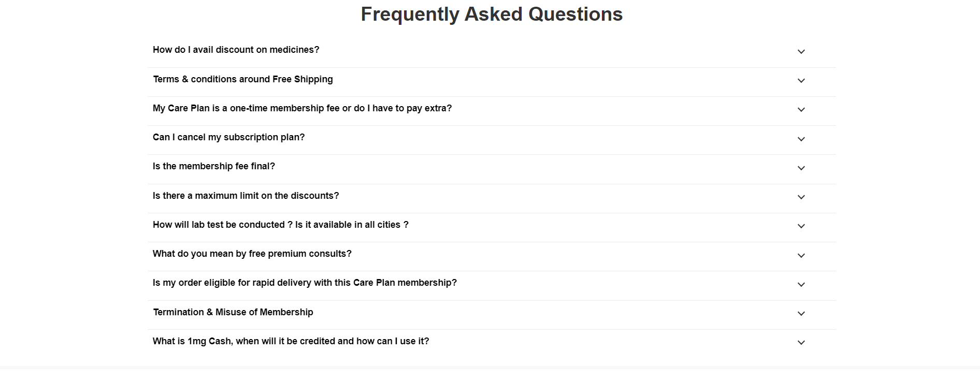
Task: Click chevron beside Termination & Misuse of Membership
Action: pyautogui.click(x=801, y=314)
